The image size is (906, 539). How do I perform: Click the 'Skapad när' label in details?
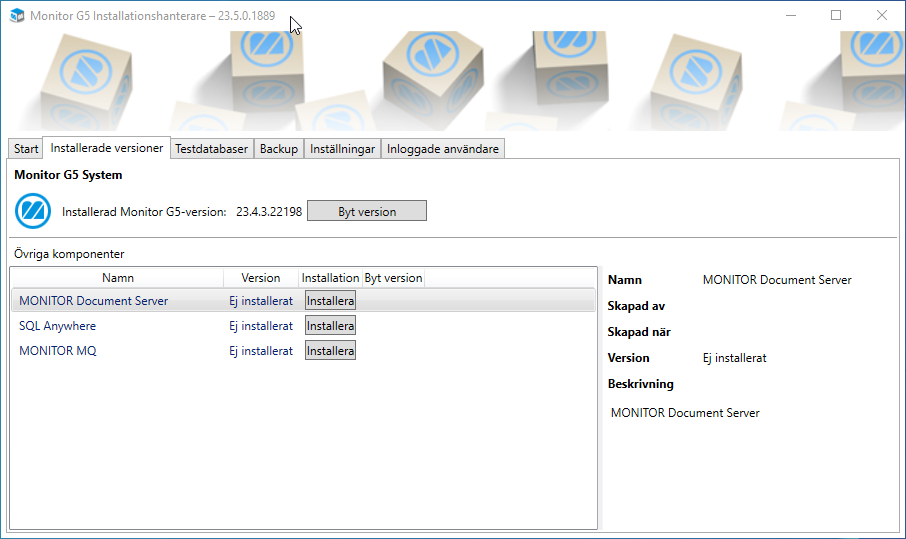point(639,332)
